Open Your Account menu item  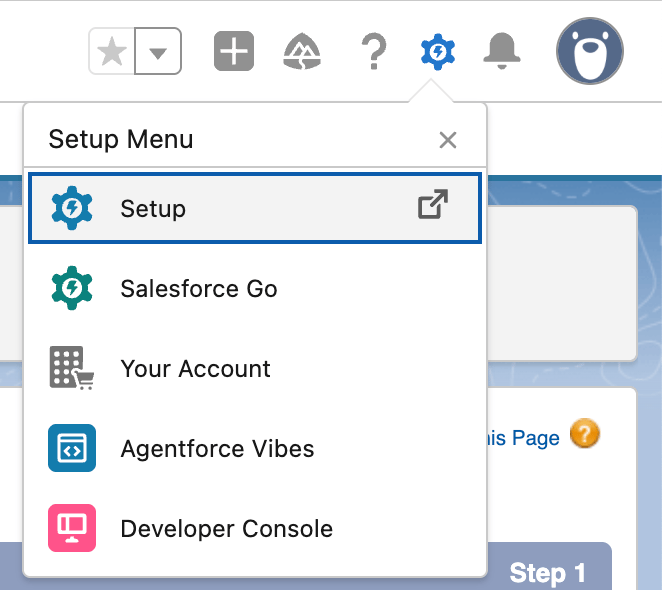click(255, 368)
